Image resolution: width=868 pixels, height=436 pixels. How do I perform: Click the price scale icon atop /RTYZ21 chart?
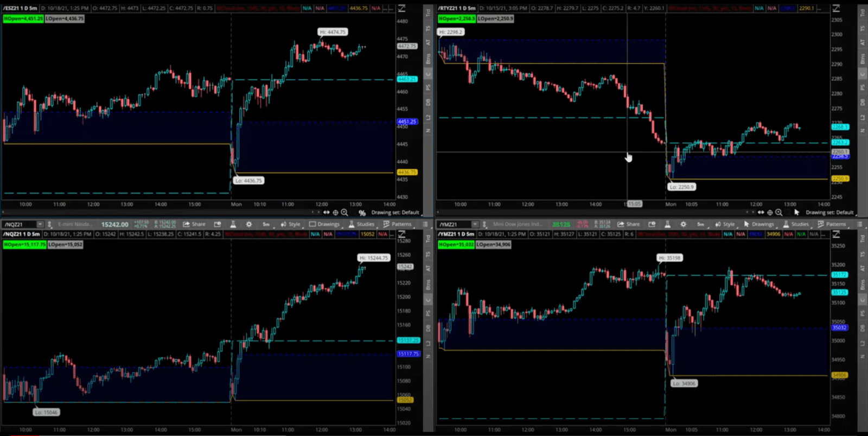tap(837, 8)
